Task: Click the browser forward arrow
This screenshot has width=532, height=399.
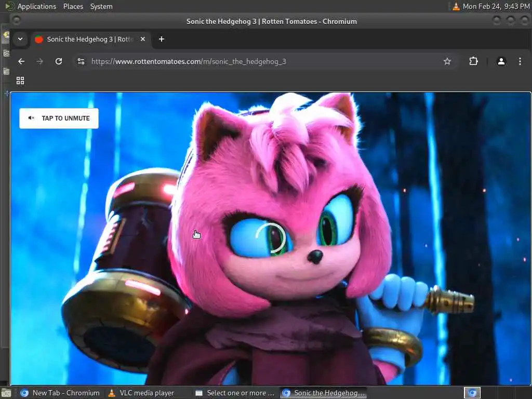Action: (39, 61)
